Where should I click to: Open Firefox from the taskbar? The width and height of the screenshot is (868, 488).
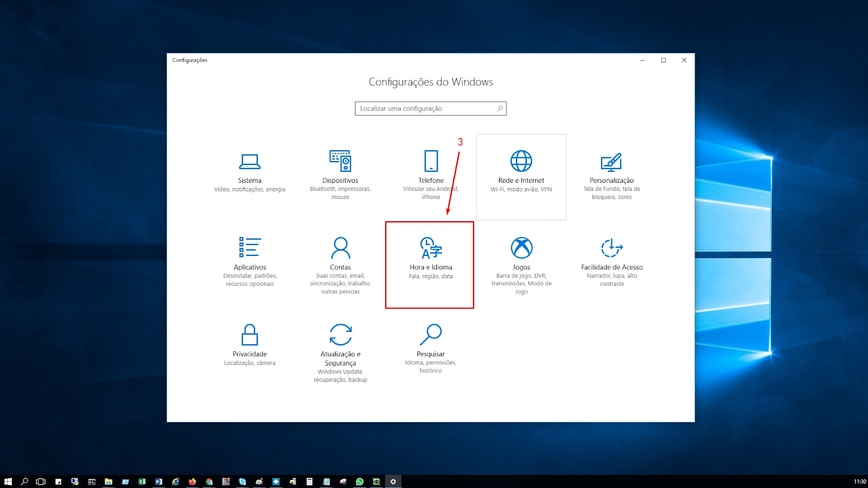pyautogui.click(x=192, y=481)
